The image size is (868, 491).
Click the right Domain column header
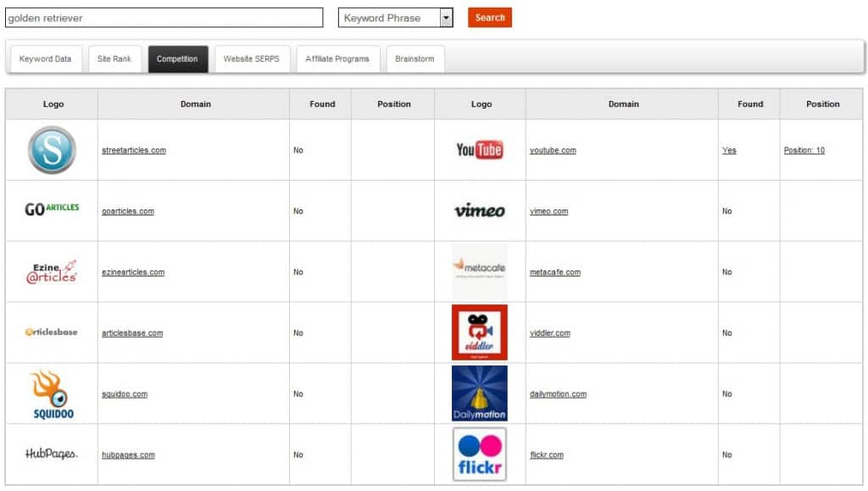coord(623,103)
